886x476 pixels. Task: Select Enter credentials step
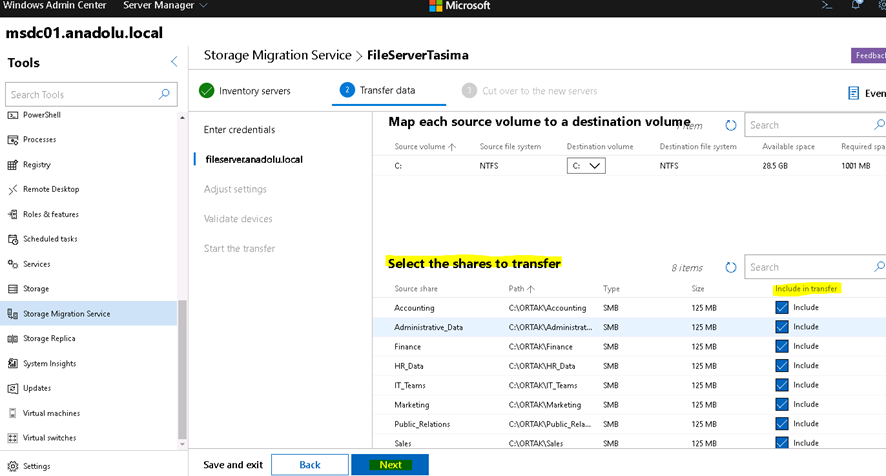pos(239,130)
